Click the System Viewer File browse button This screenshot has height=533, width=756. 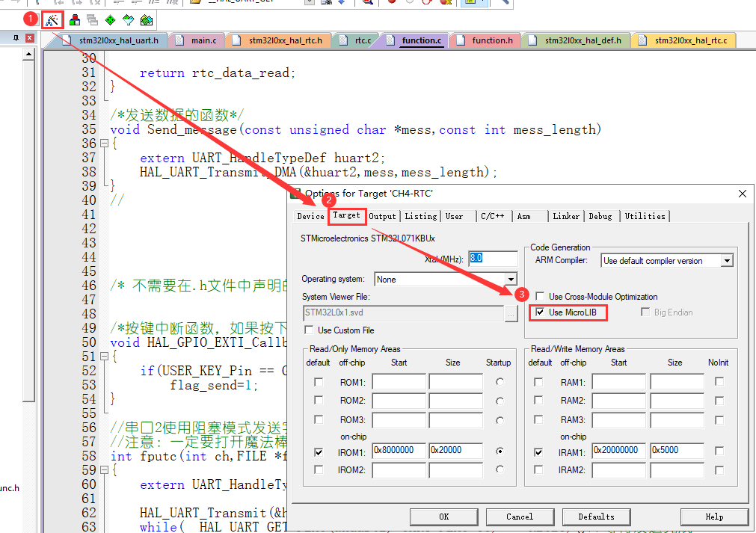[x=511, y=314]
